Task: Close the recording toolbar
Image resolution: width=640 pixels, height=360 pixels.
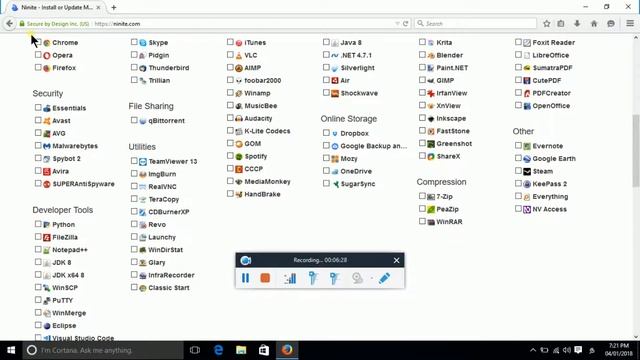Action: pyautogui.click(x=396, y=260)
